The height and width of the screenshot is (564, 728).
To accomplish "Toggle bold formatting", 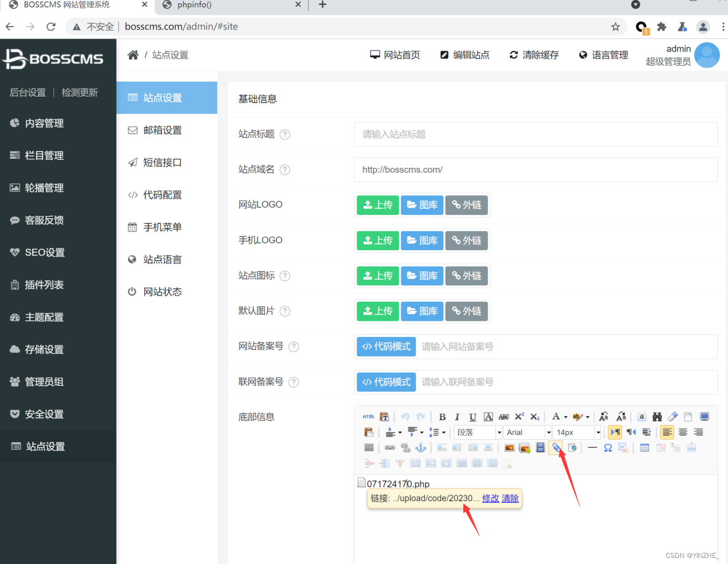I will pyautogui.click(x=442, y=417).
